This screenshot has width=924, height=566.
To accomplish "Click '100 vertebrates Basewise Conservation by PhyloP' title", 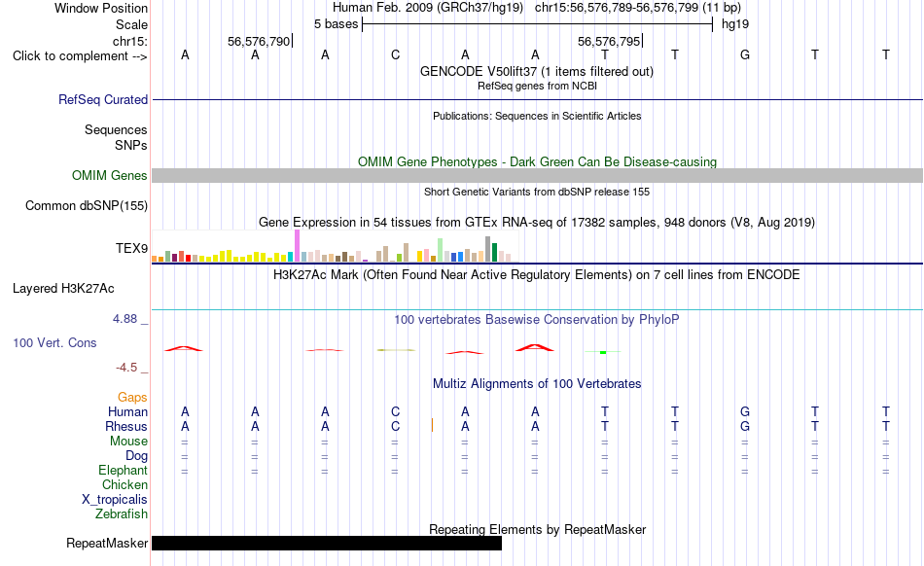I will point(537,320).
